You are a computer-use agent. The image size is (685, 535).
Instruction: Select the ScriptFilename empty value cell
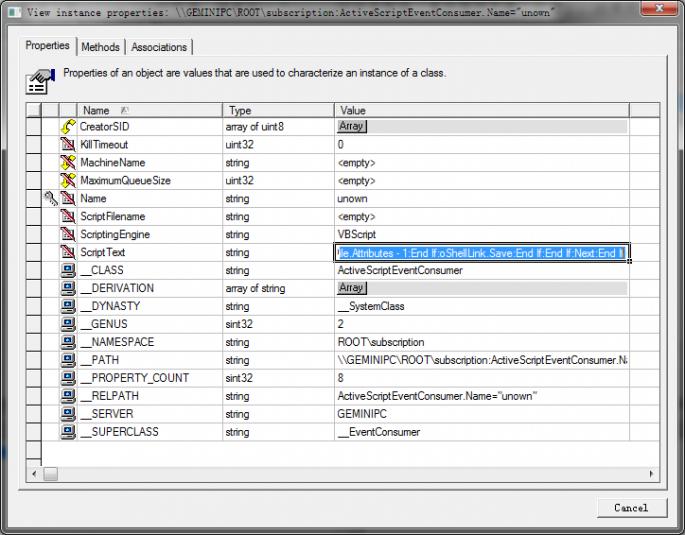[480, 217]
